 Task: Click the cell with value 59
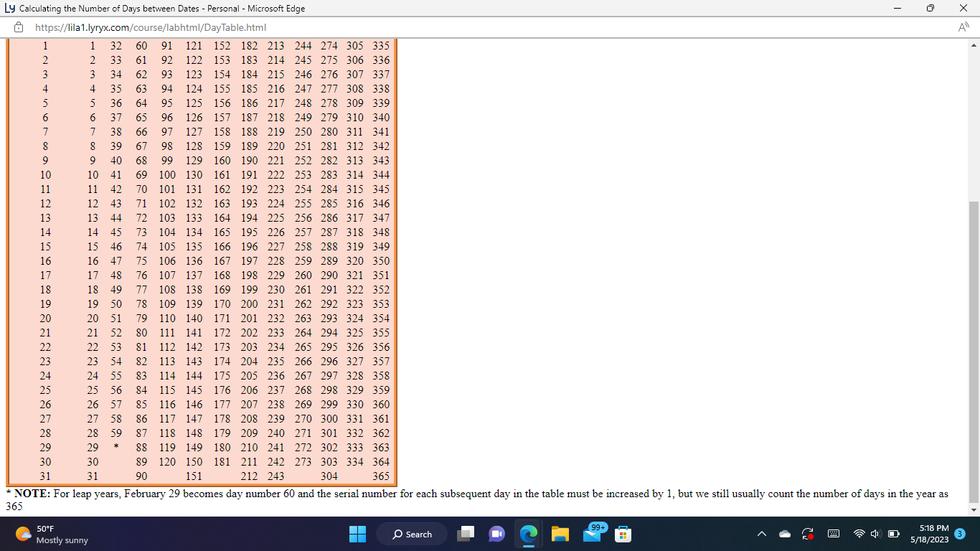pos(116,433)
